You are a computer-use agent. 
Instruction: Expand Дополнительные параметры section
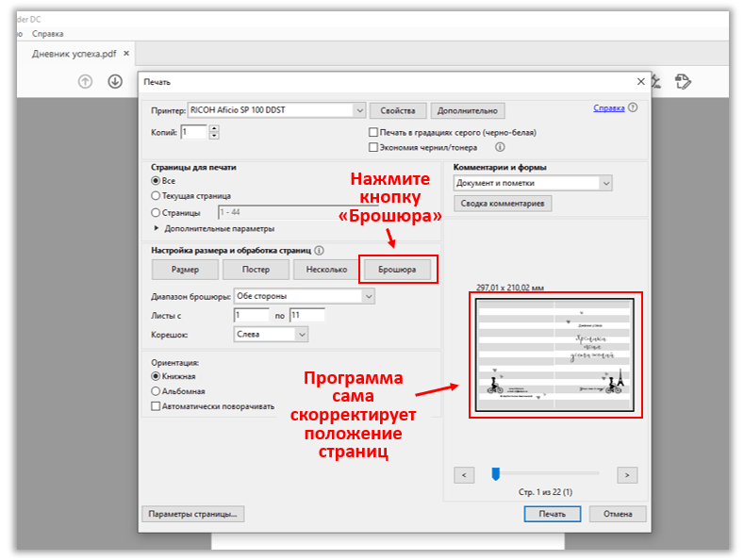[157, 228]
